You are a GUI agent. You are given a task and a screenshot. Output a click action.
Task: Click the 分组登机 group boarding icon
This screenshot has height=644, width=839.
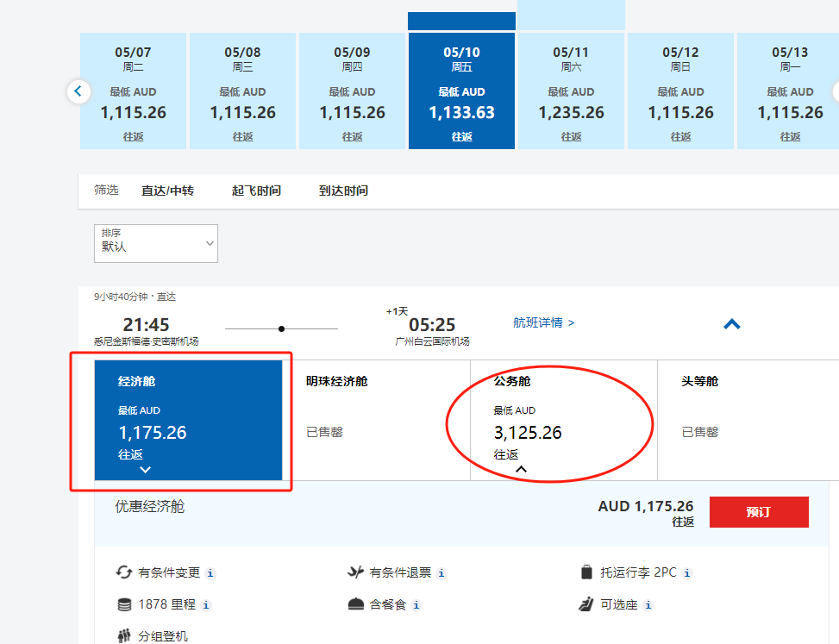pos(124,635)
